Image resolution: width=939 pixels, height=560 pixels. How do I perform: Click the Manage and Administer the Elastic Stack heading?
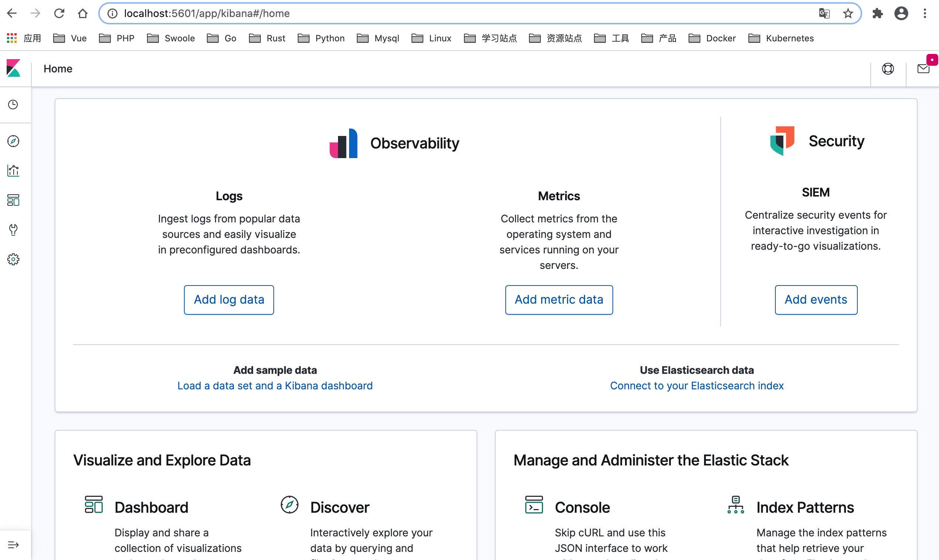coord(651,460)
